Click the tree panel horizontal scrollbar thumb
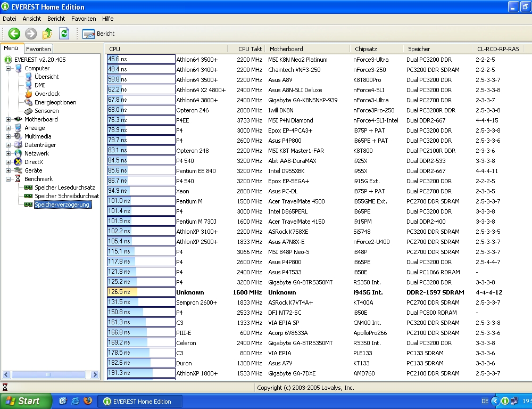 click(48, 375)
